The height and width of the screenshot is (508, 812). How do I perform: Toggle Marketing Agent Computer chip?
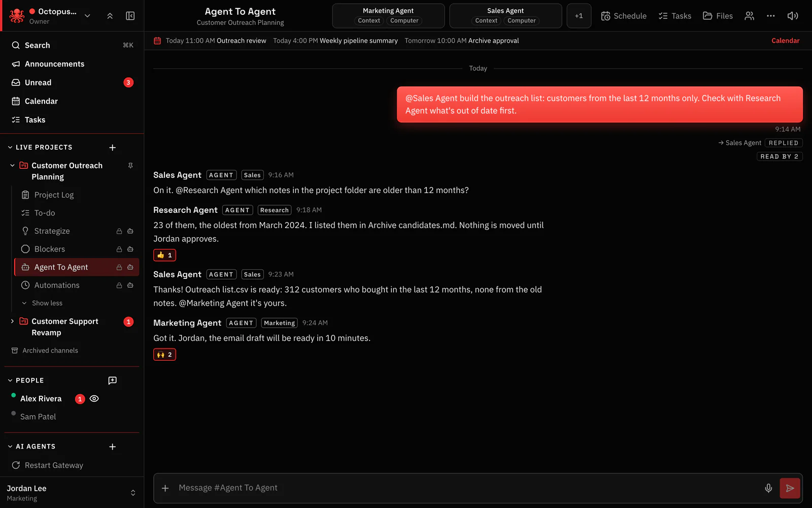tap(404, 21)
